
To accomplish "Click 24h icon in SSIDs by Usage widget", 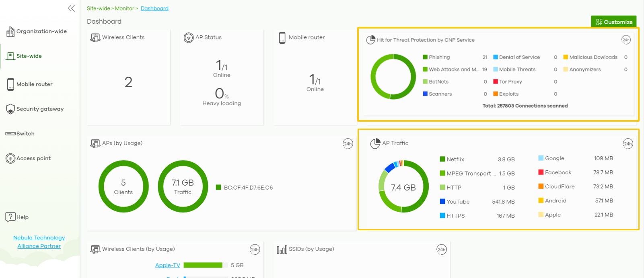I will (441, 249).
